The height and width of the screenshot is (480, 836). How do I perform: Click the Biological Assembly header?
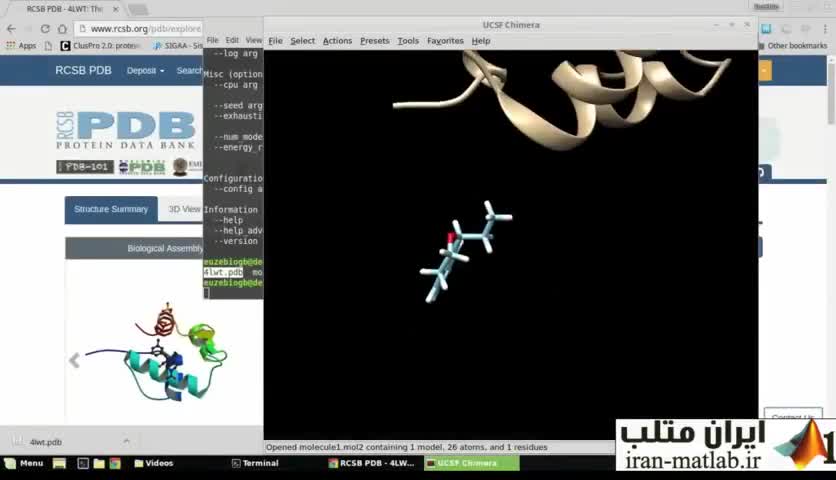[x=134, y=249]
